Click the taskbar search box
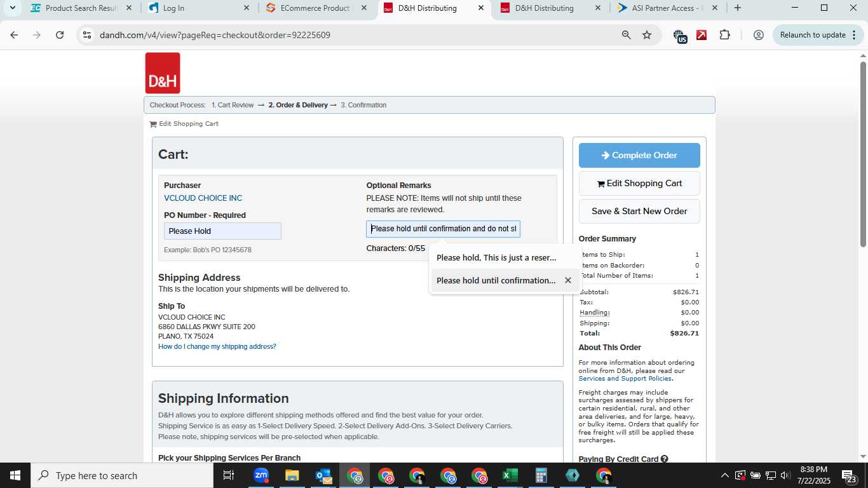868x488 pixels. click(x=121, y=475)
